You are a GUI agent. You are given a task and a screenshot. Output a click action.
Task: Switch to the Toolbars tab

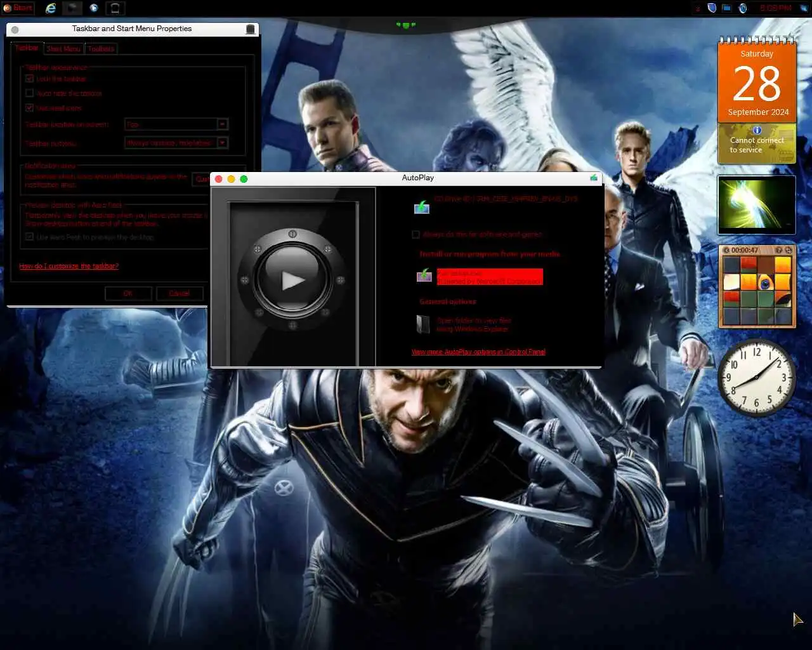click(x=101, y=49)
